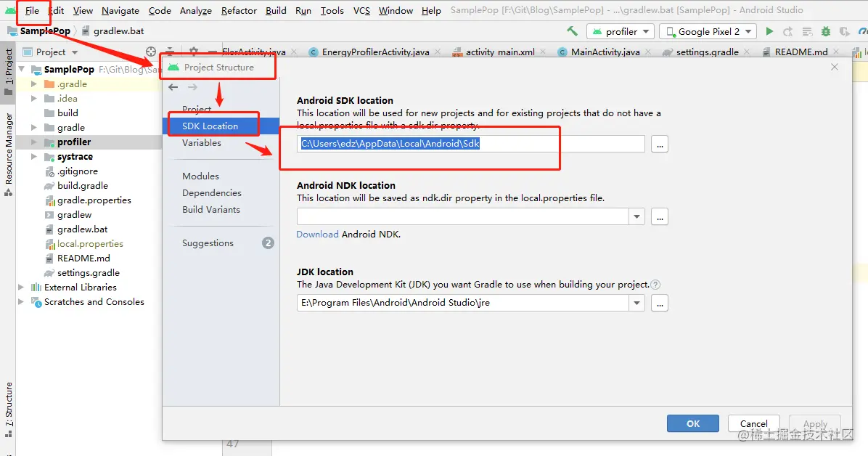Start debugging with the green bug icon
Image resolution: width=868 pixels, height=456 pixels.
coord(826,31)
